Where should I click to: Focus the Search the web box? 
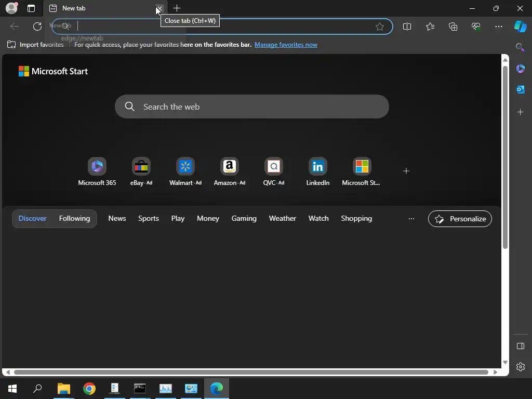[x=252, y=107]
